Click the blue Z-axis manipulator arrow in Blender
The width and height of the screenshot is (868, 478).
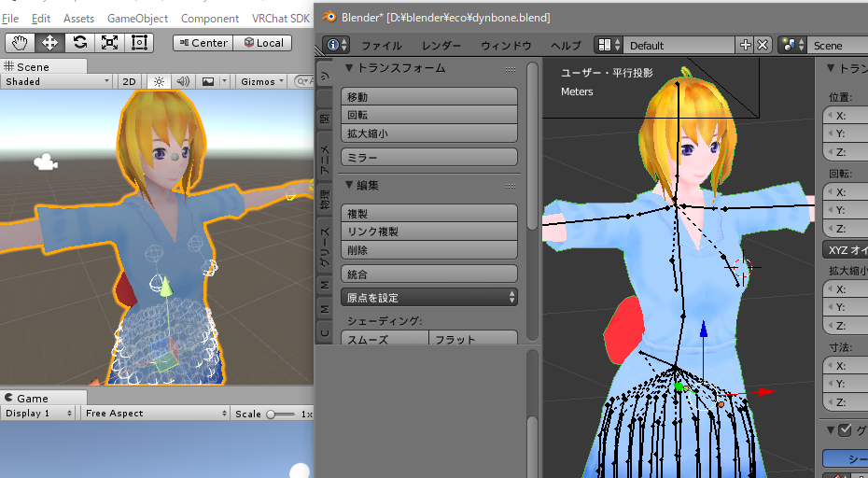[x=703, y=330]
